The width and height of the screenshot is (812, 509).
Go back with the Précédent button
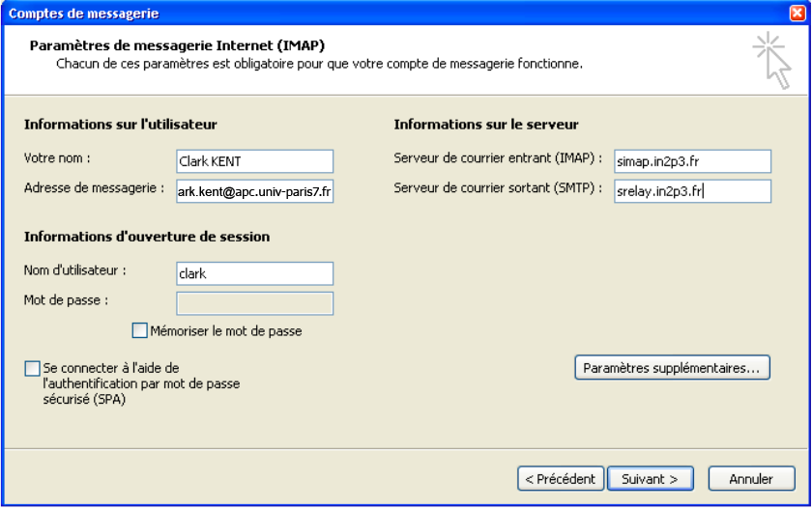(x=561, y=479)
